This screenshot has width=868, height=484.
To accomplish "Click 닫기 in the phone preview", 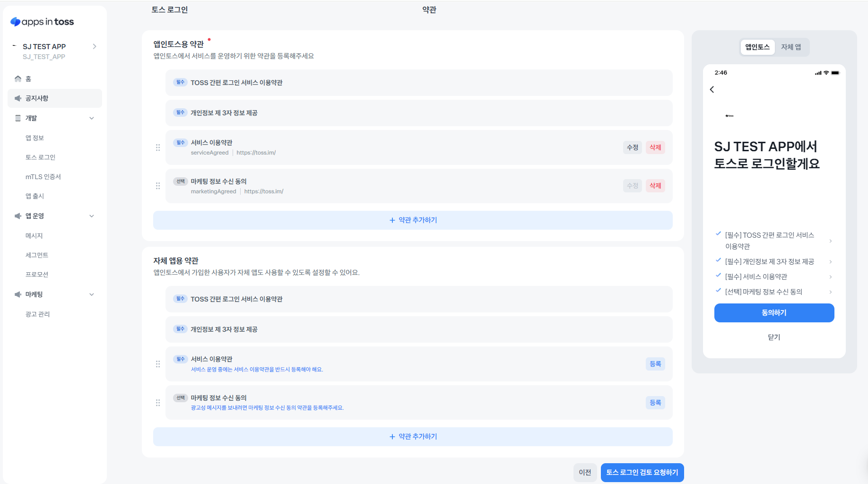I will coord(774,337).
